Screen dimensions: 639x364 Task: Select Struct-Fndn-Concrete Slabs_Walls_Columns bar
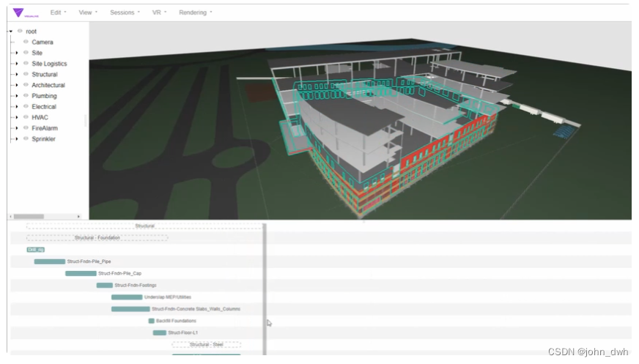coord(130,309)
